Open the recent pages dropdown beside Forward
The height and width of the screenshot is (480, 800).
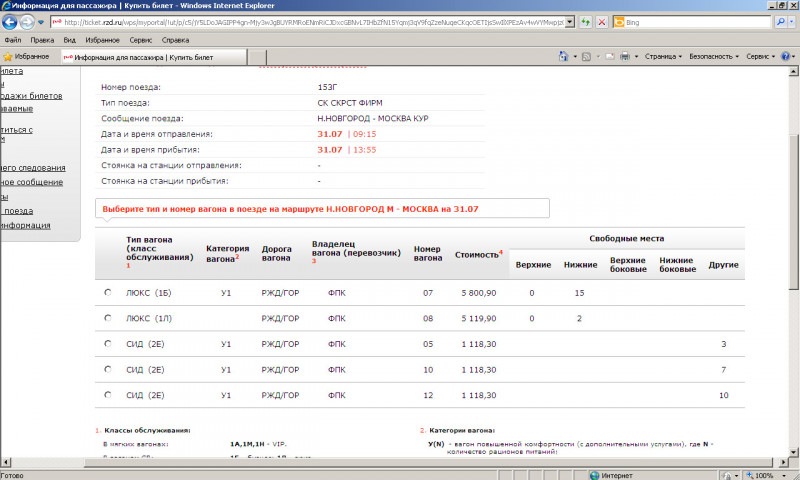[x=41, y=22]
